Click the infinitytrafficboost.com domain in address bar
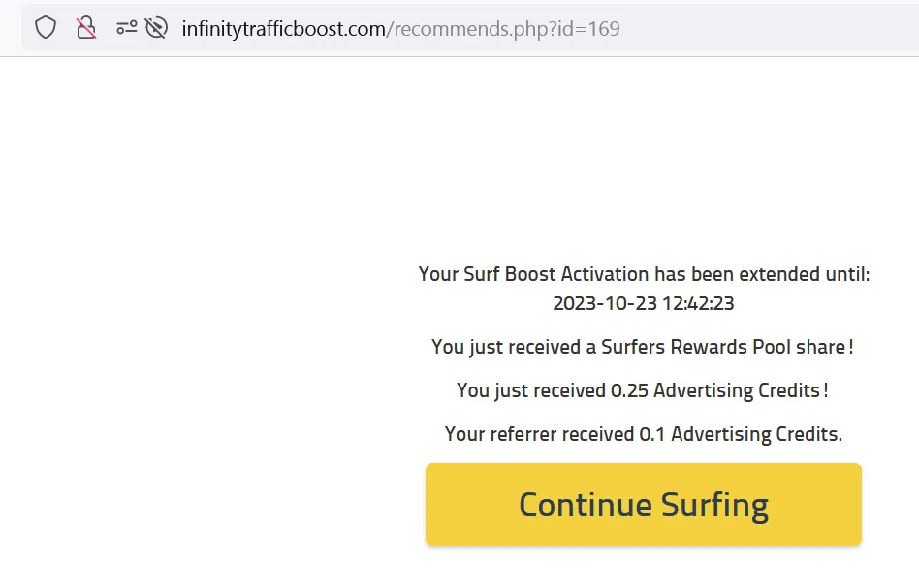 pyautogui.click(x=283, y=29)
